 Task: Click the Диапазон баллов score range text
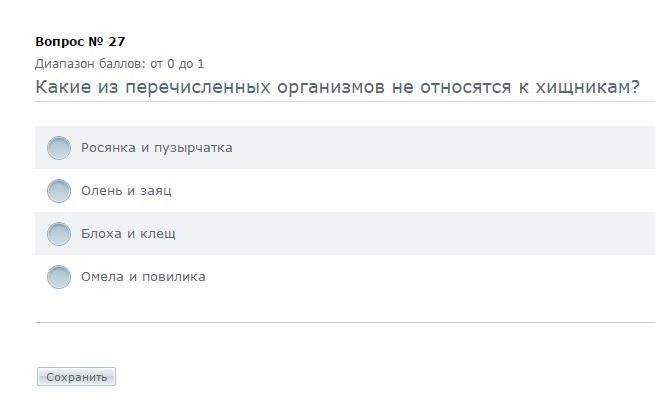(119, 63)
